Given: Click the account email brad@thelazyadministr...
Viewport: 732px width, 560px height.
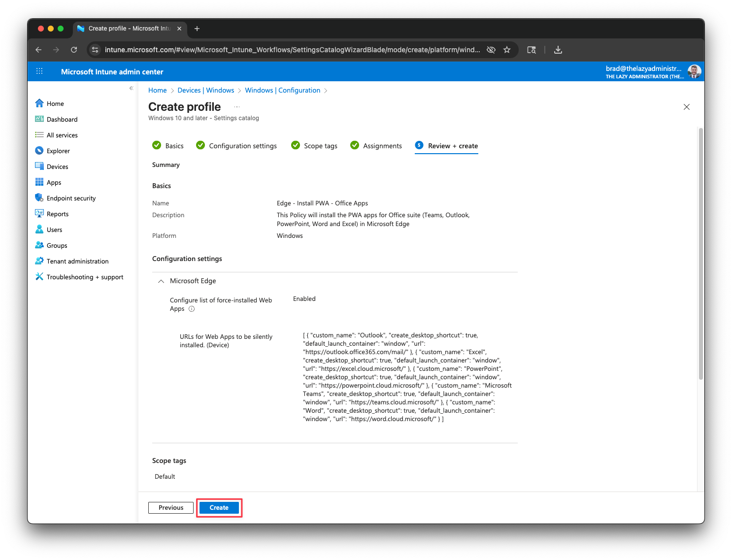Looking at the screenshot, I should (x=643, y=68).
